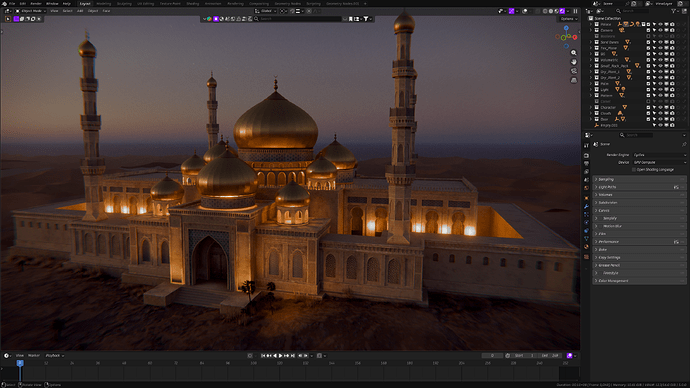Screen dimensions: 690x388
Task: Click the pan hand gizmo icon
Action: point(574,62)
